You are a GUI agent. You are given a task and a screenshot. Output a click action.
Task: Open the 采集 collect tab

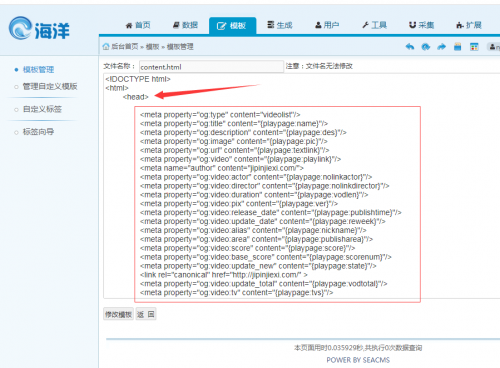pyautogui.click(x=421, y=25)
